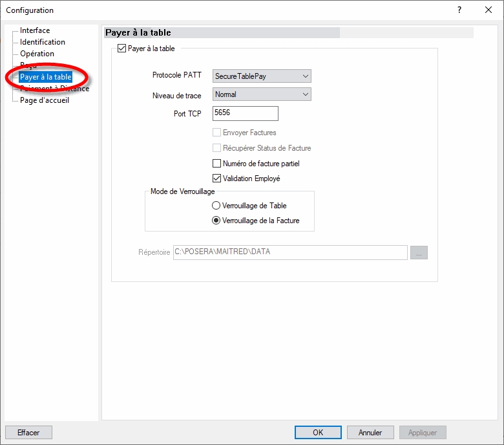This screenshot has width=504, height=445.
Task: Select Verrouillage de Table radio option
Action: [216, 206]
